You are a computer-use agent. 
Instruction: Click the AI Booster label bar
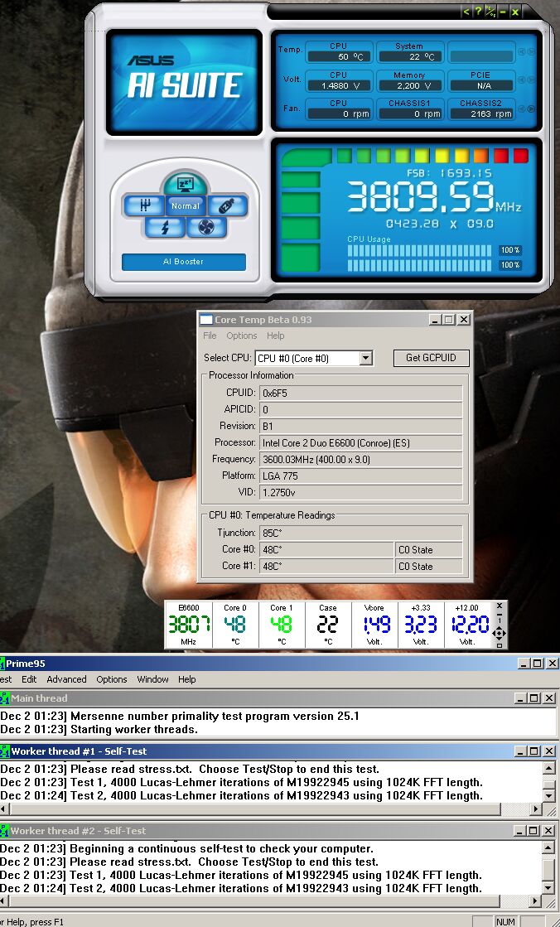[x=183, y=262]
